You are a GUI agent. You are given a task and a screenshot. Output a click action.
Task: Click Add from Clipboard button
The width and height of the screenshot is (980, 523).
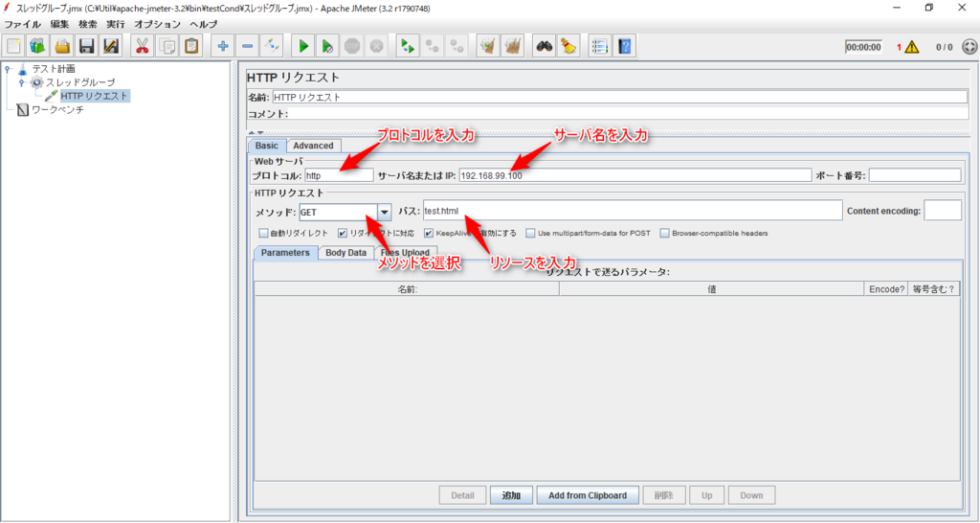pos(588,495)
